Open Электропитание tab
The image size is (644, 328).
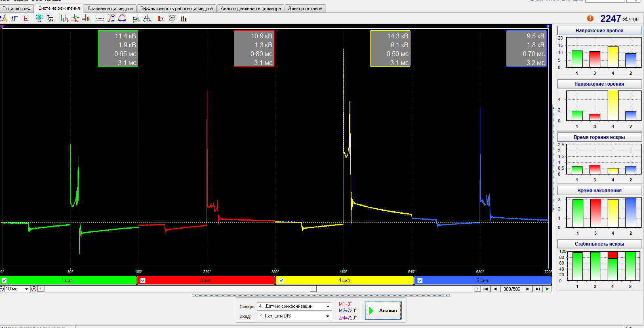click(305, 8)
